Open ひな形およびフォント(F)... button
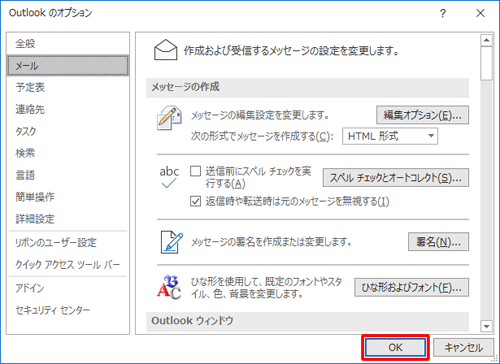This screenshot has height=364, width=500. point(411,287)
